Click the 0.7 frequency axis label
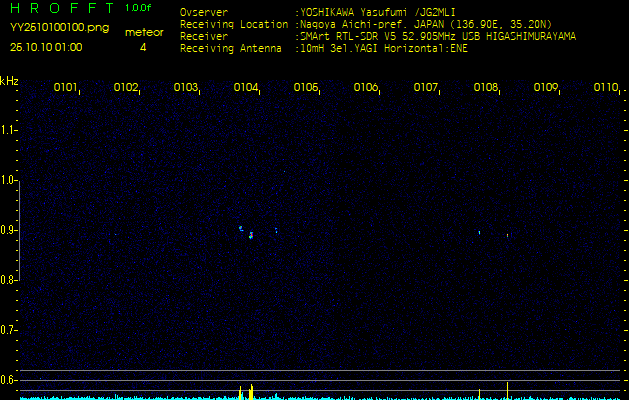The height and width of the screenshot is (400, 629). tap(9, 330)
